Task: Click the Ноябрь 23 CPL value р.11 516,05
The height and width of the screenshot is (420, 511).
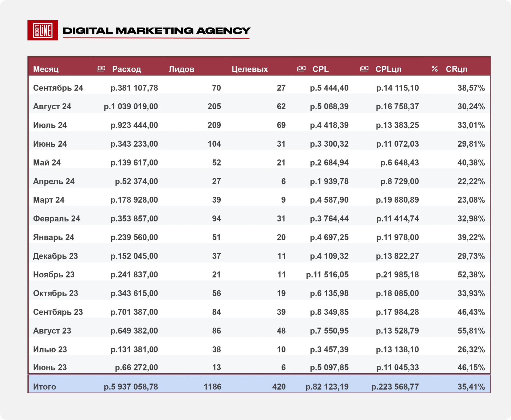Action: 327,274
